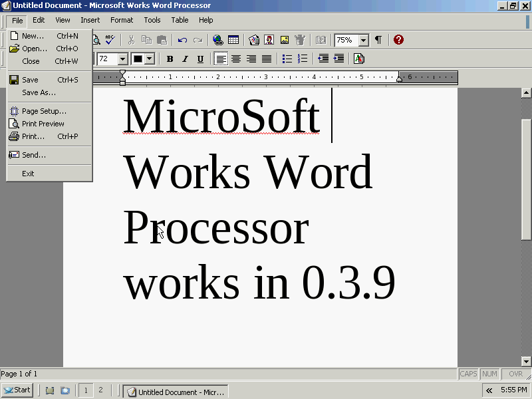Open Works Help question mark icon
The image size is (532, 399).
[x=398, y=40]
